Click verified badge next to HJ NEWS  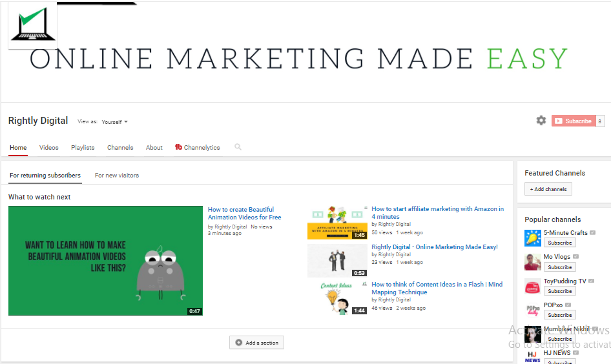pyautogui.click(x=575, y=353)
